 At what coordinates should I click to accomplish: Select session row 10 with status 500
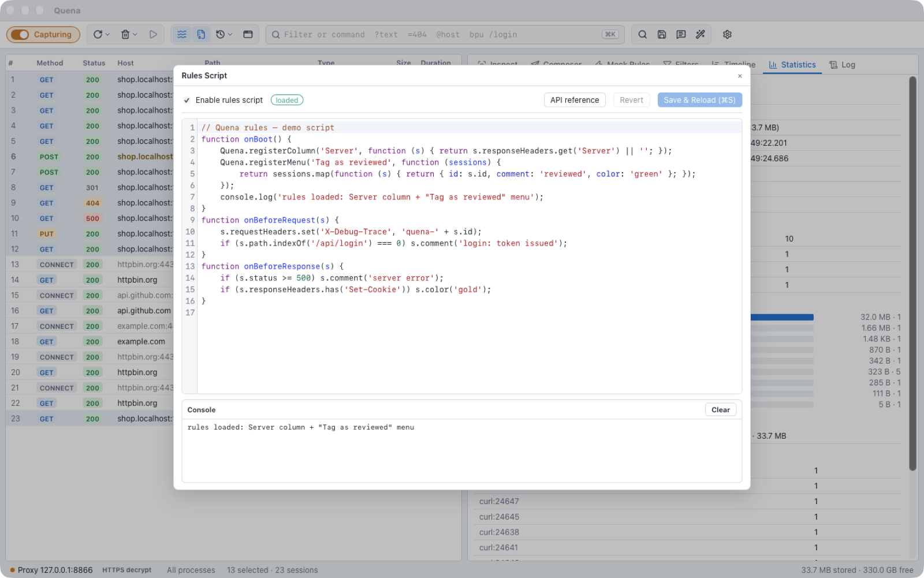(x=90, y=218)
